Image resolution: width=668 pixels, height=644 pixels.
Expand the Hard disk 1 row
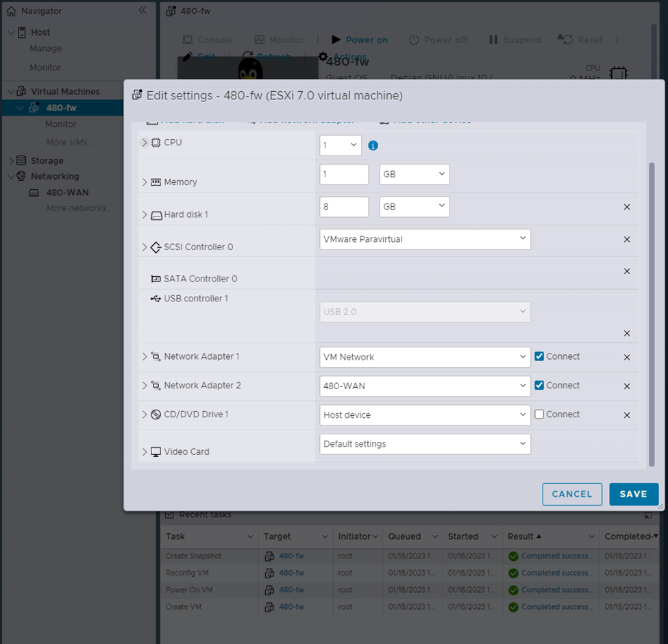tap(145, 214)
